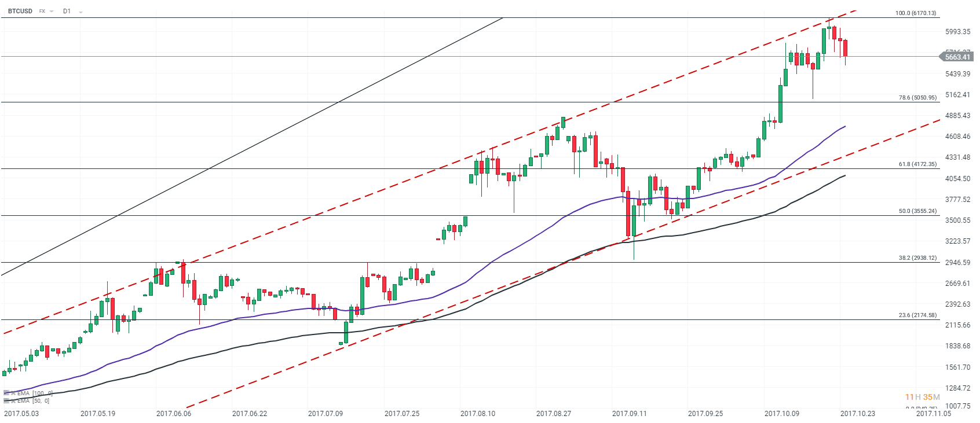The height and width of the screenshot is (423, 980).
Task: Click the 3500.55 price axis label
Action: [958, 220]
